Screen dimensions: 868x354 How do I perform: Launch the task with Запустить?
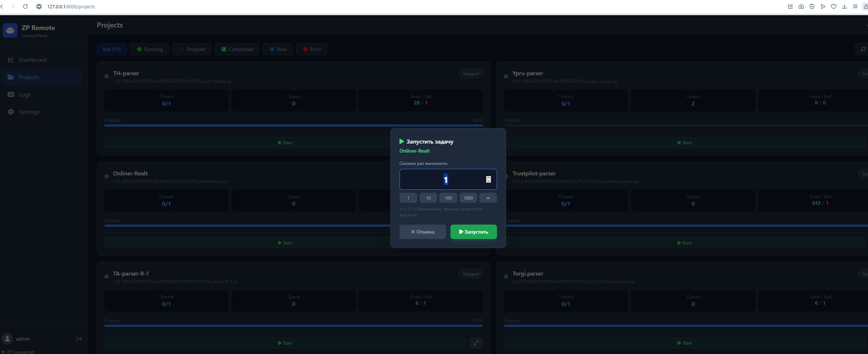click(474, 232)
